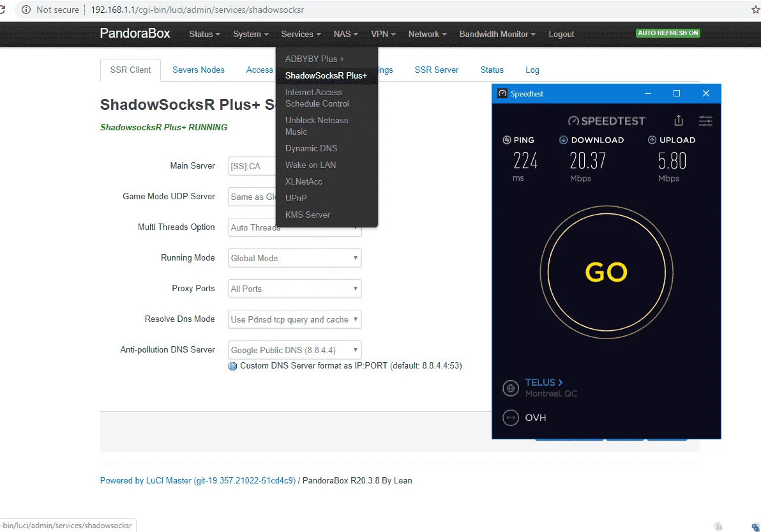The width and height of the screenshot is (761, 532).
Task: Bookmark page with star icon
Action: pyautogui.click(x=755, y=10)
